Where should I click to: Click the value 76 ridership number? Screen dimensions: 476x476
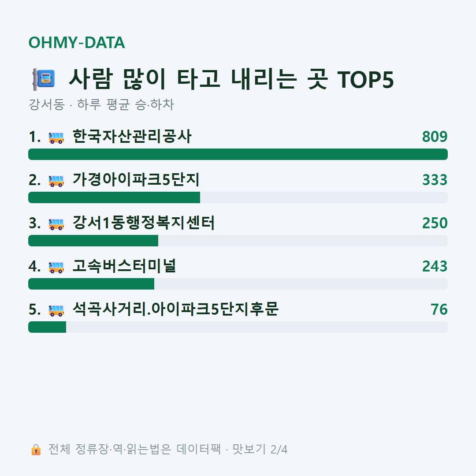(x=439, y=309)
